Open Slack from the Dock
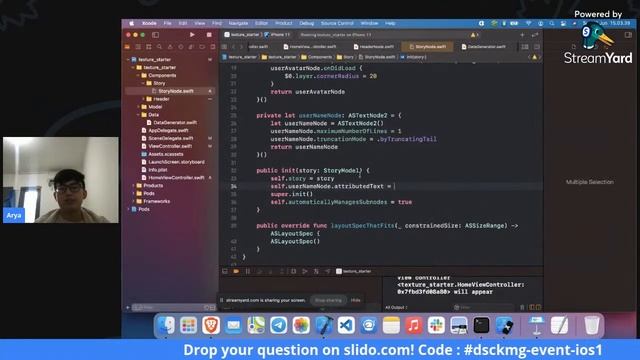 [x=436, y=326]
